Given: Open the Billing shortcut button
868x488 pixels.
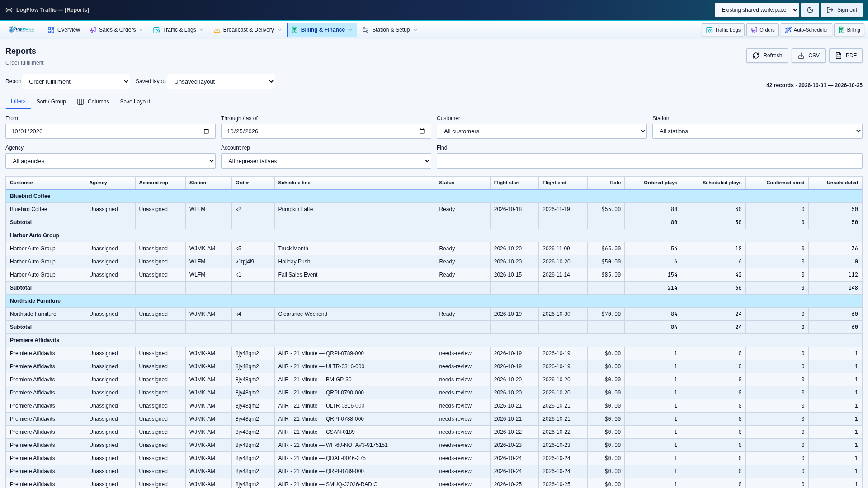Looking at the screenshot, I should pyautogui.click(x=849, y=30).
